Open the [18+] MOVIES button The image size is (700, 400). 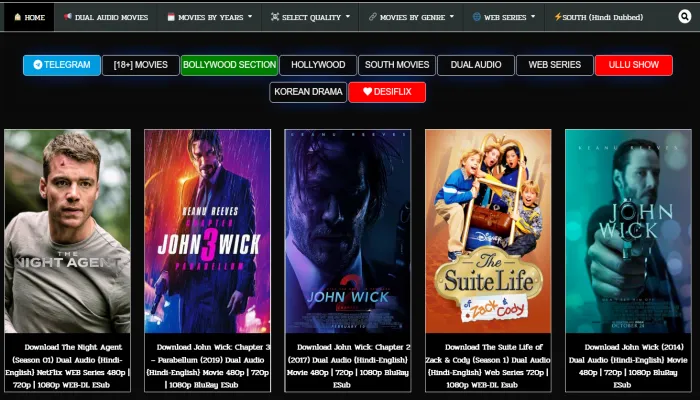(x=141, y=65)
